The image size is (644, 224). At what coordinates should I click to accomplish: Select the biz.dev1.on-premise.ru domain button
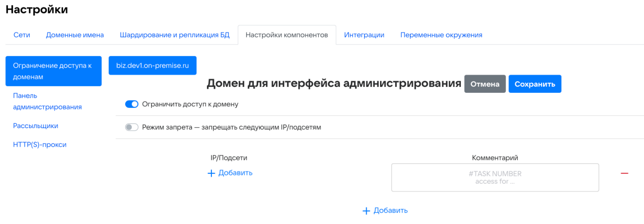[x=152, y=66]
